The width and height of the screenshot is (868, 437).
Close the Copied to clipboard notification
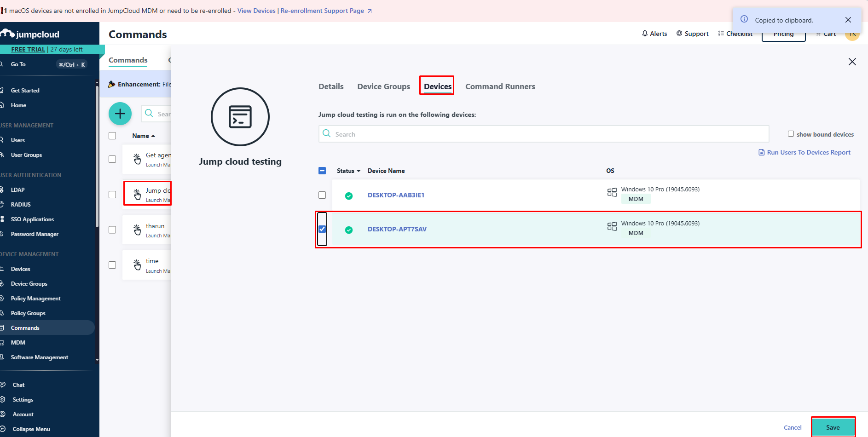pos(848,20)
